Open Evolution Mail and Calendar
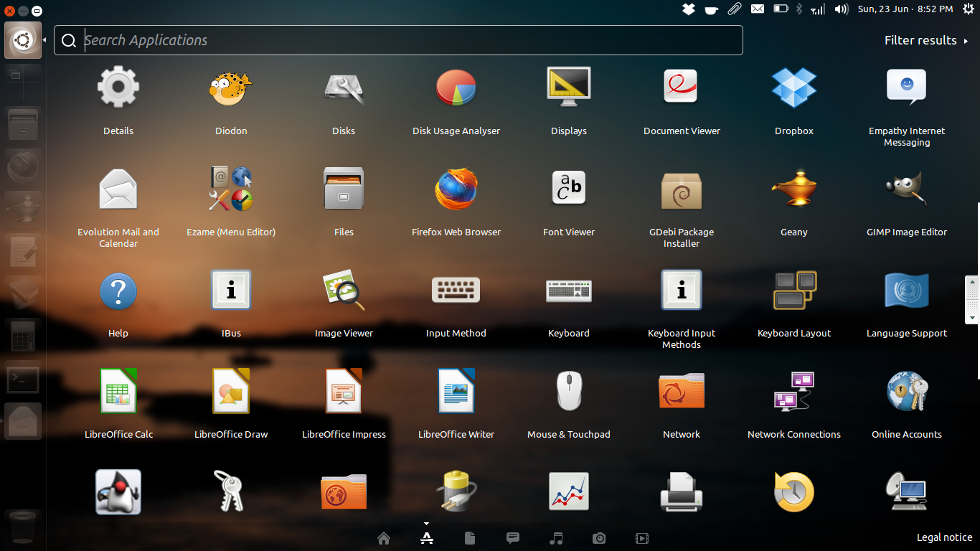 tap(118, 189)
